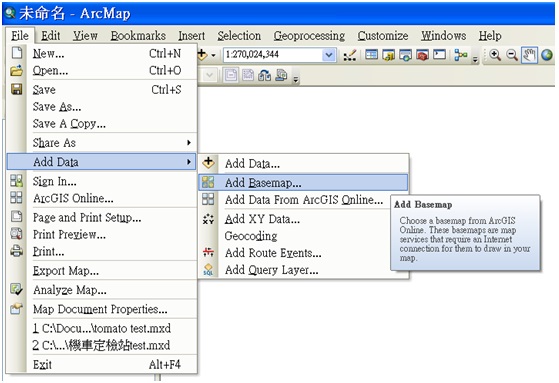Open the ModelBuilder window icon
559x383 pixels.
(461, 55)
